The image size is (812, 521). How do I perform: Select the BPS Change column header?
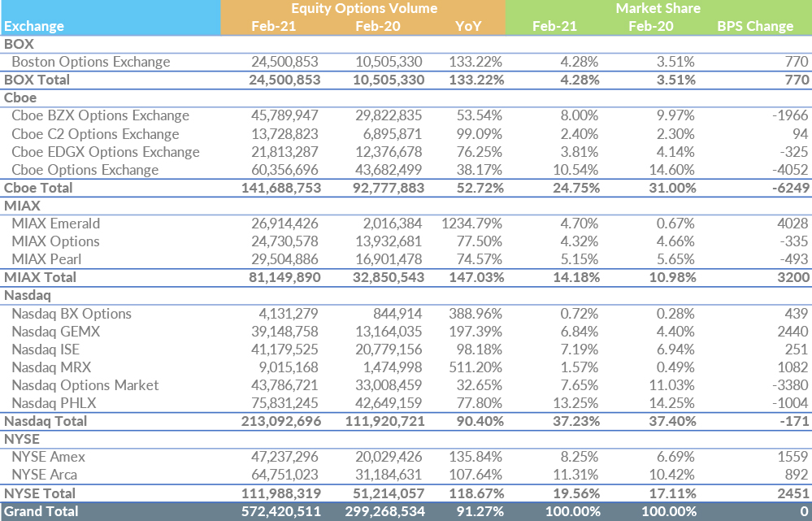click(x=755, y=26)
